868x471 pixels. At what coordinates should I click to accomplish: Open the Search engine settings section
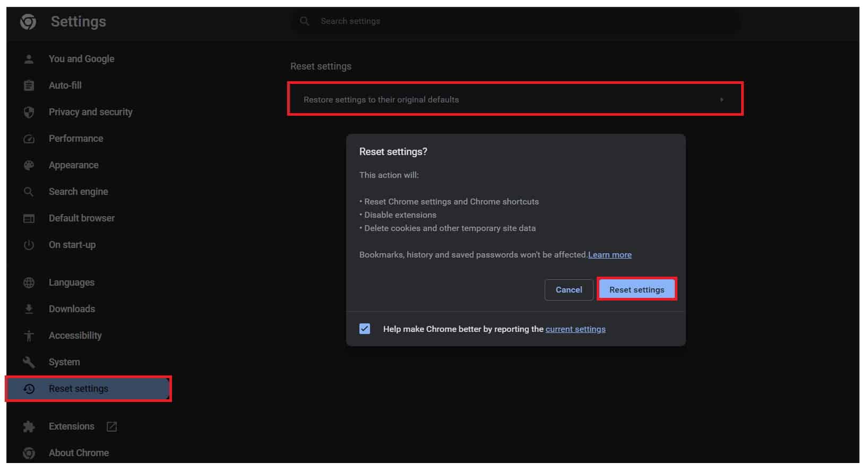click(x=78, y=192)
